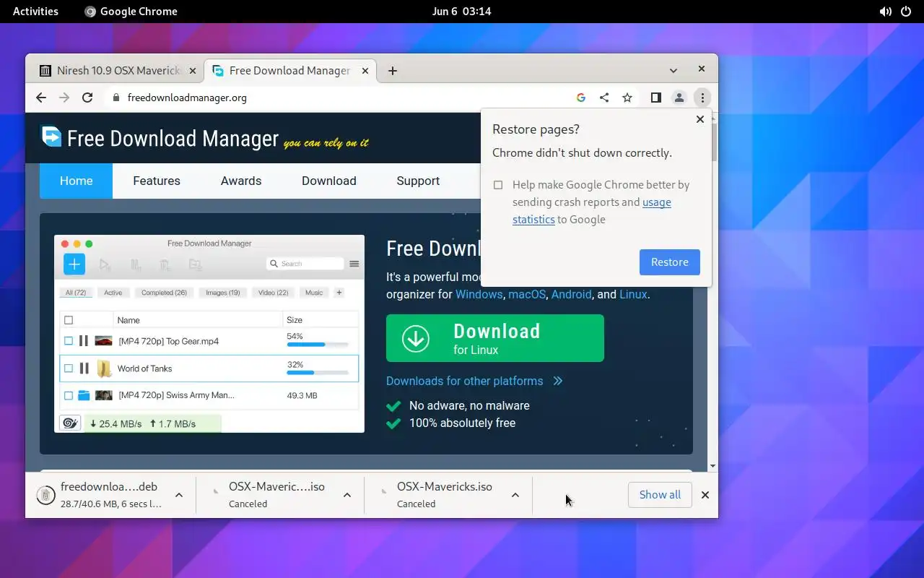Screen dimensions: 924x578
Task: Click the freedownloadmanager deb file icon
Action: click(x=45, y=495)
